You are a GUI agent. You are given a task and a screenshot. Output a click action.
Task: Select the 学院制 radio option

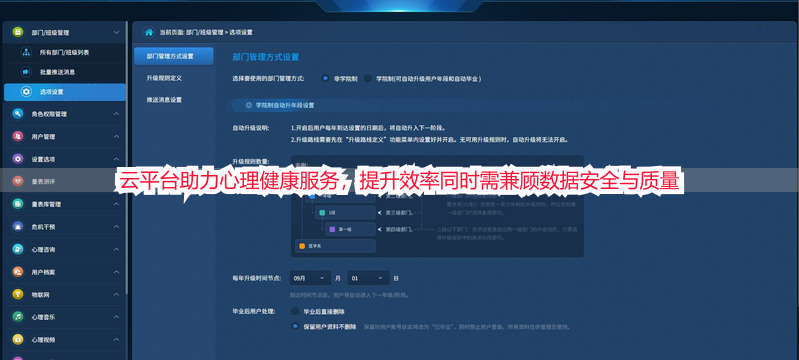pyautogui.click(x=367, y=79)
